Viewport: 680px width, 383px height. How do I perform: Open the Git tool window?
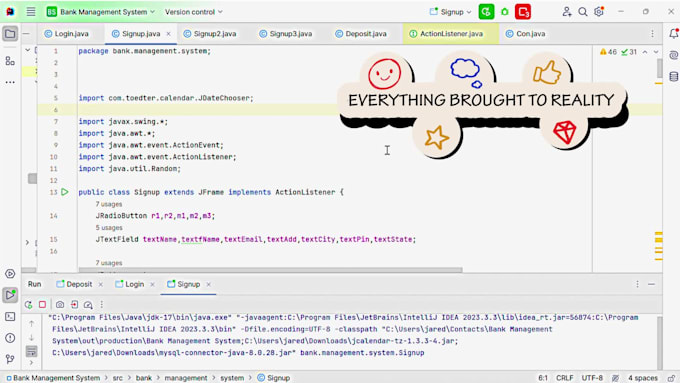coord(10,359)
